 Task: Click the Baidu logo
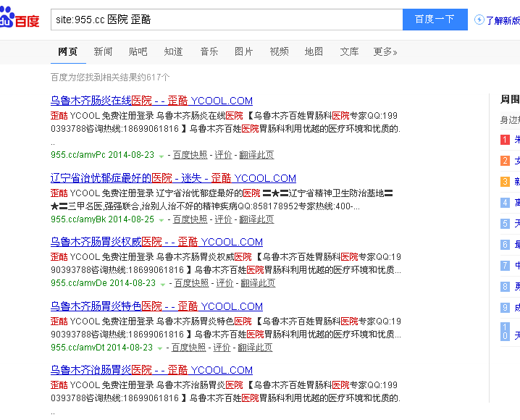coord(20,18)
